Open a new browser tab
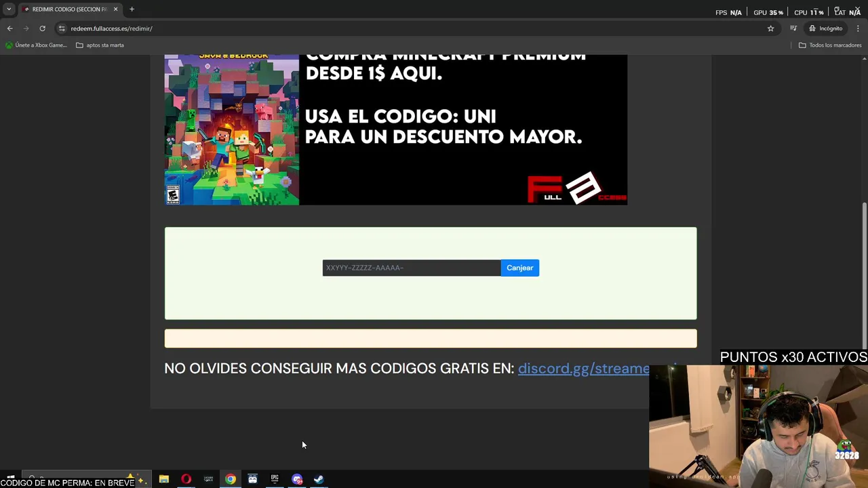The height and width of the screenshot is (488, 868). click(132, 9)
